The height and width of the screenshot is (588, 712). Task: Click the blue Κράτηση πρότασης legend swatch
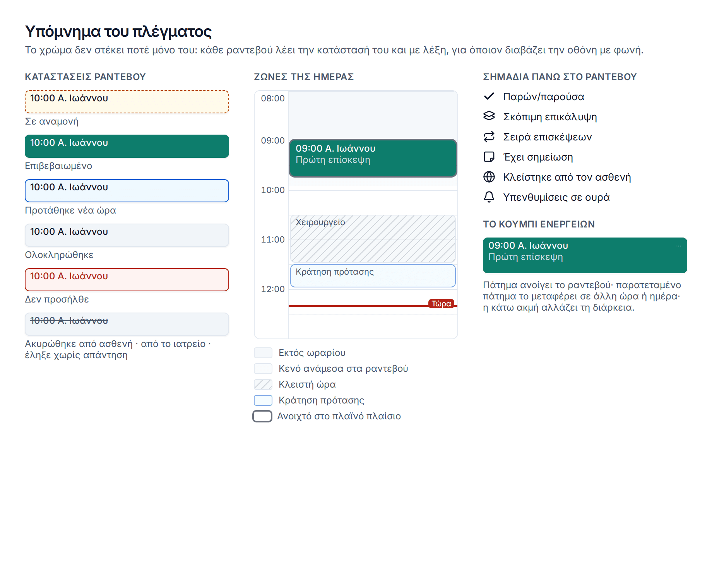coord(263,400)
